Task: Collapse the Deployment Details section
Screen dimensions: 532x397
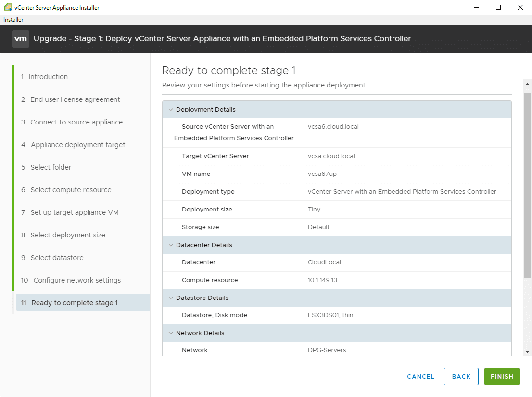Action: [170, 110]
